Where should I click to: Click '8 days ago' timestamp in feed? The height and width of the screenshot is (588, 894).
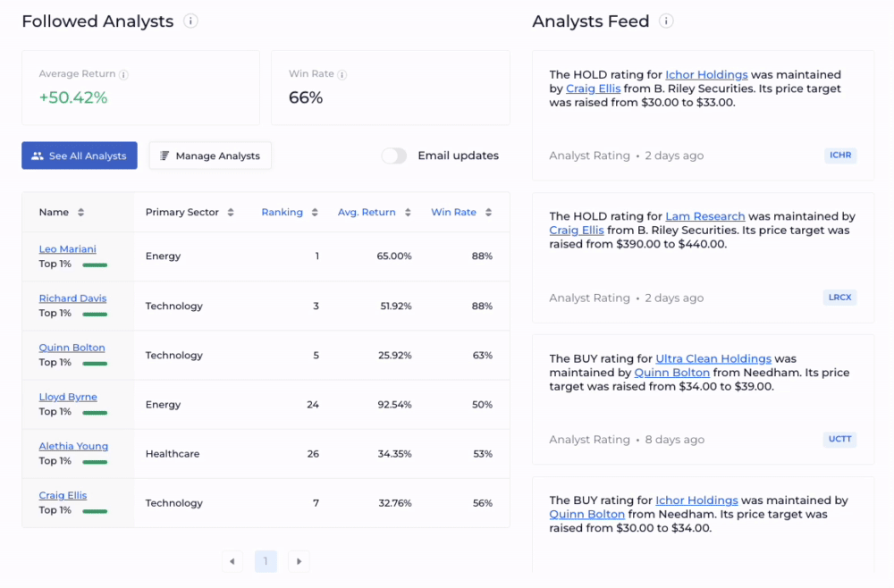(x=674, y=440)
